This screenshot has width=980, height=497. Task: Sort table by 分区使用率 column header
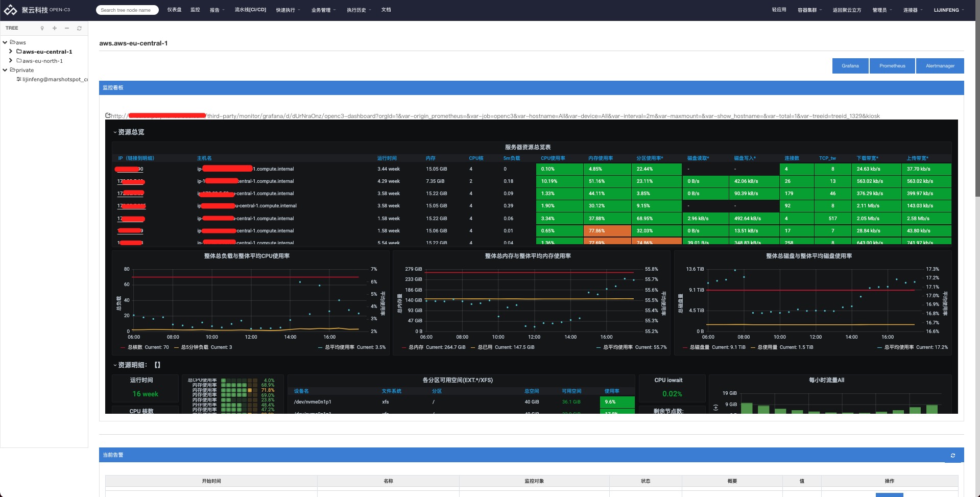click(x=650, y=158)
